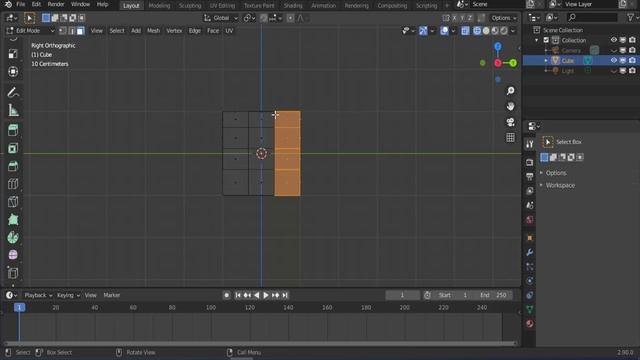Open the Render menu
Viewport: 640px width, 360px height.
tap(56, 4)
